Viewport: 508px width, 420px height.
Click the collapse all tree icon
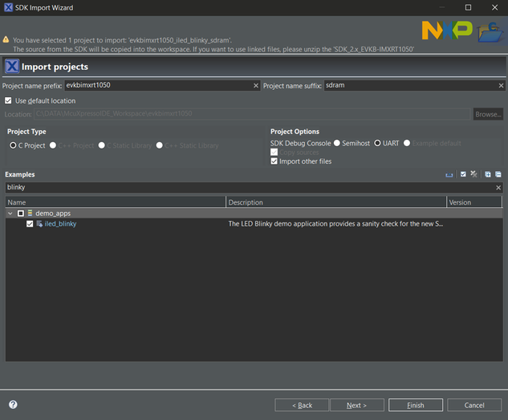coord(498,174)
